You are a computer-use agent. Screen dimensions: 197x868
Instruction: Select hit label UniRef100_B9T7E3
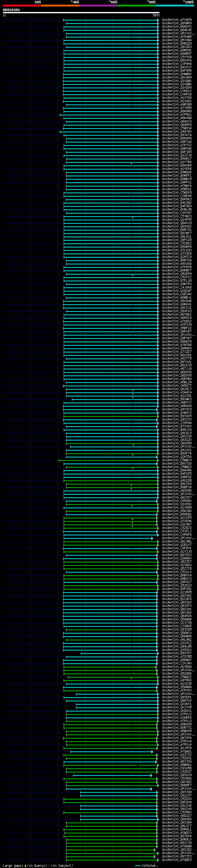point(177,856)
